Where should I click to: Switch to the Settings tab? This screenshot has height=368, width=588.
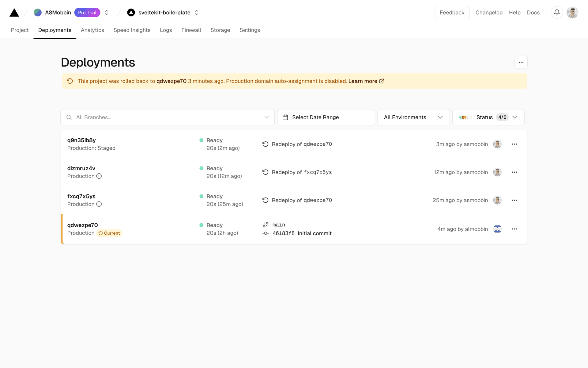pyautogui.click(x=250, y=30)
